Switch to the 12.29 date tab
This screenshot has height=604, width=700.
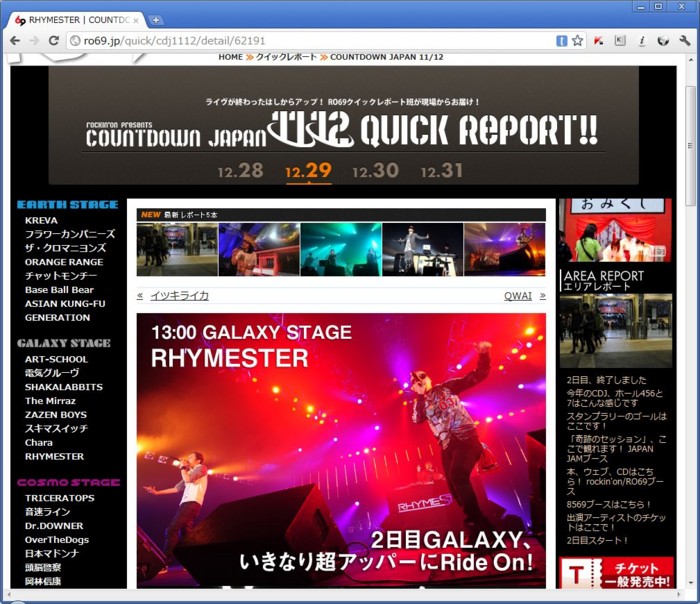coord(308,171)
